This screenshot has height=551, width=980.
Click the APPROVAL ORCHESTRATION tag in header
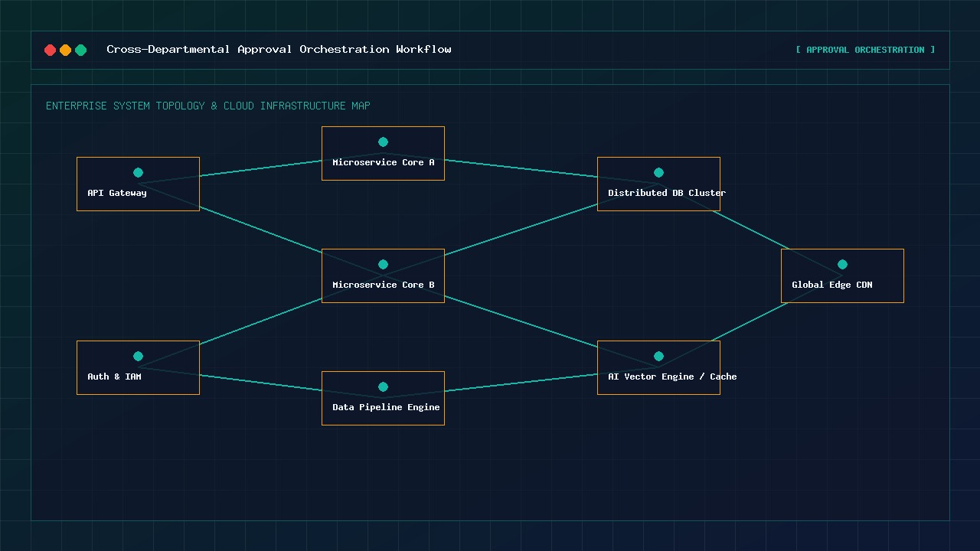pyautogui.click(x=865, y=50)
